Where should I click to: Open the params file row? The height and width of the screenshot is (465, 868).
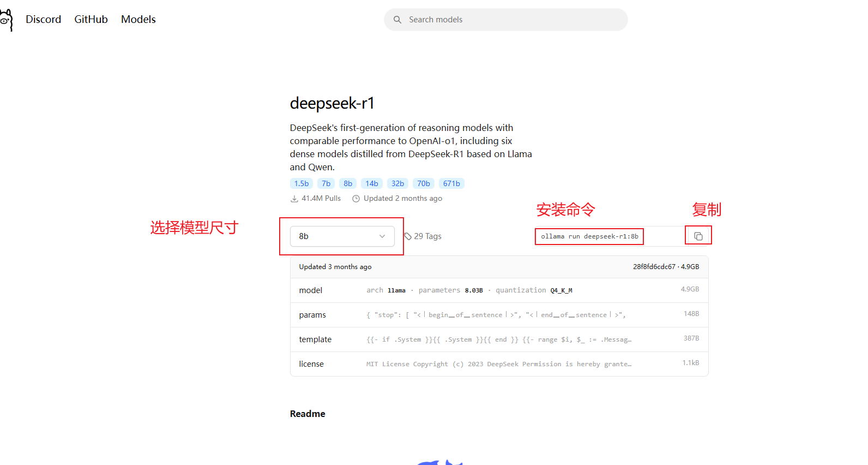point(499,315)
